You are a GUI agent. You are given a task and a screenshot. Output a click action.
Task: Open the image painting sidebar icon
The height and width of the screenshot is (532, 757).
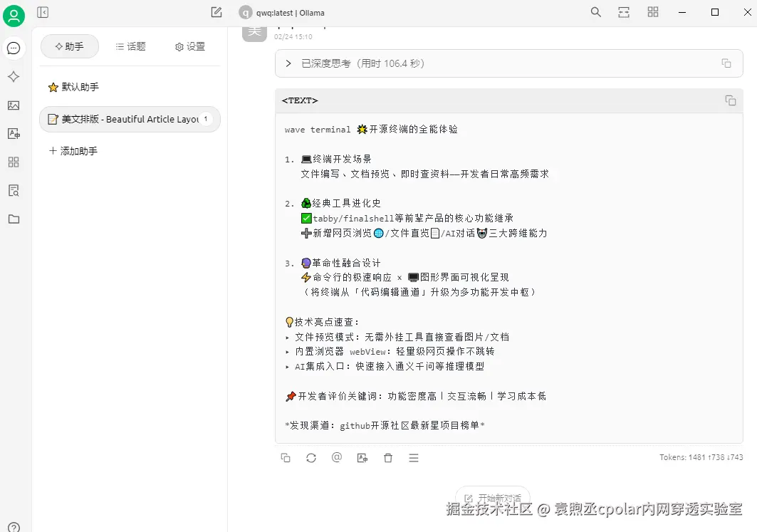point(14,105)
